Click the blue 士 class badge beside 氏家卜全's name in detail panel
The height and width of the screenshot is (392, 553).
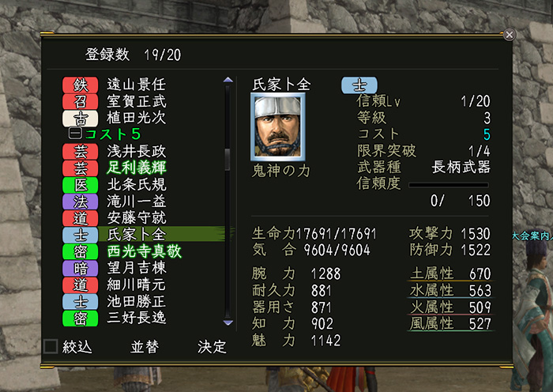359,85
